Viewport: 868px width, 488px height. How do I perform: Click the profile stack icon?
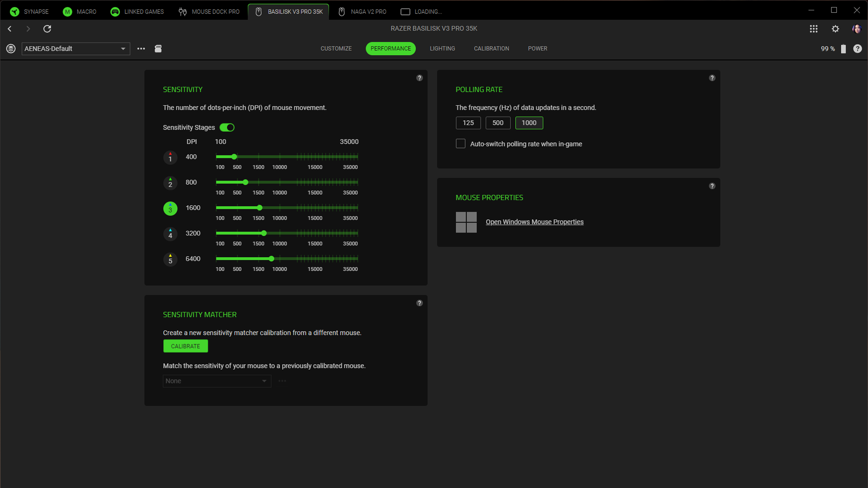pyautogui.click(x=11, y=49)
